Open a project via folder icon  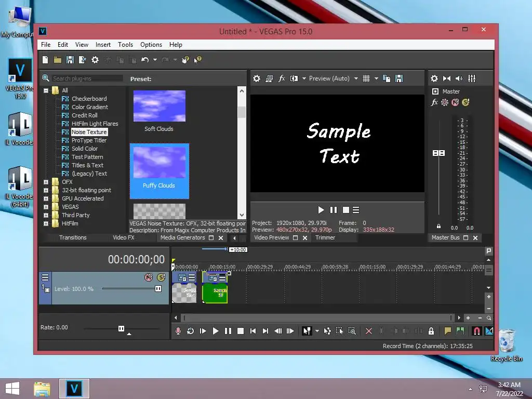pyautogui.click(x=58, y=60)
